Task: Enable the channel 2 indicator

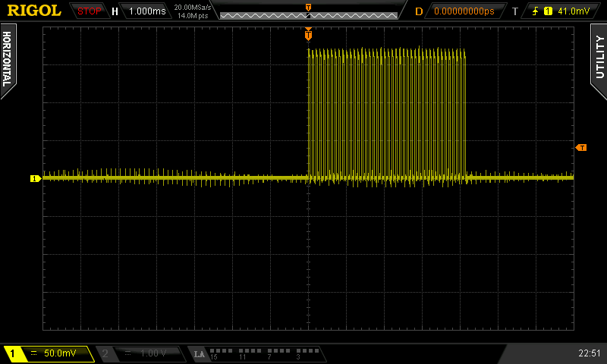Action: point(105,353)
